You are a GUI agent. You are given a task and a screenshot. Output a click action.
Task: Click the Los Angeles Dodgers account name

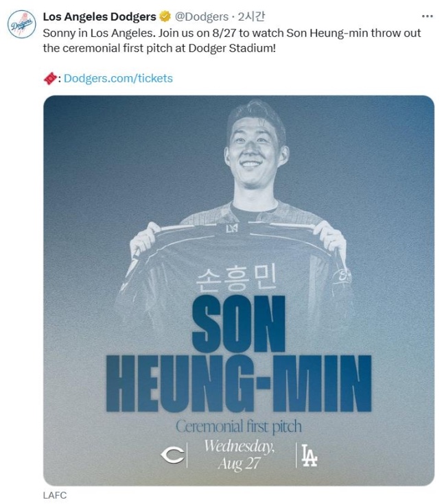100,16
